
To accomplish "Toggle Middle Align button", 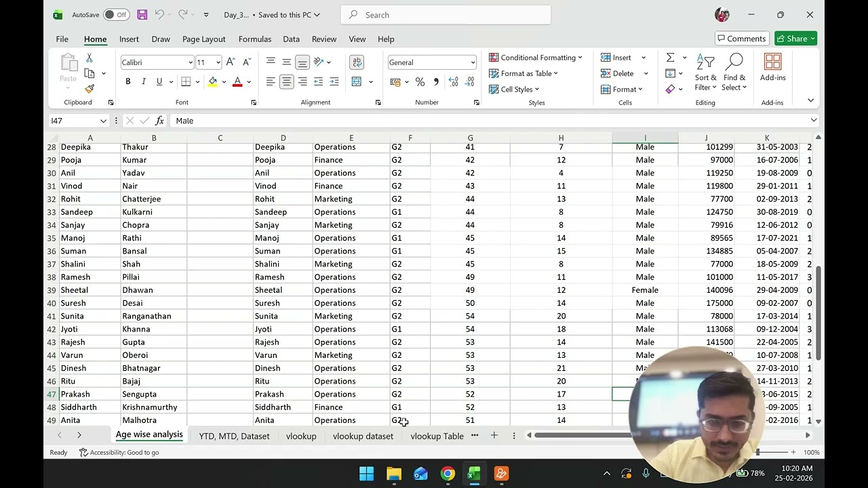I will 286,62.
